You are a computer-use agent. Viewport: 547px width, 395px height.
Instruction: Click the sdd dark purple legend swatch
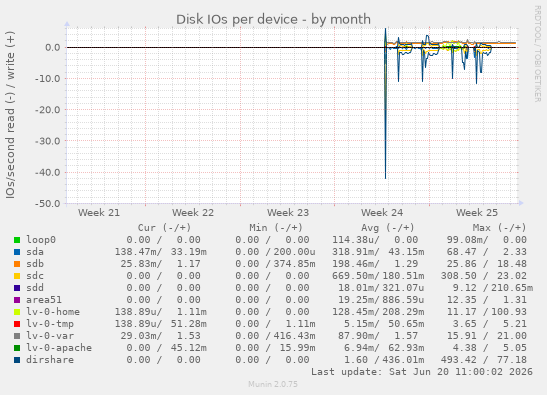pos(17,288)
